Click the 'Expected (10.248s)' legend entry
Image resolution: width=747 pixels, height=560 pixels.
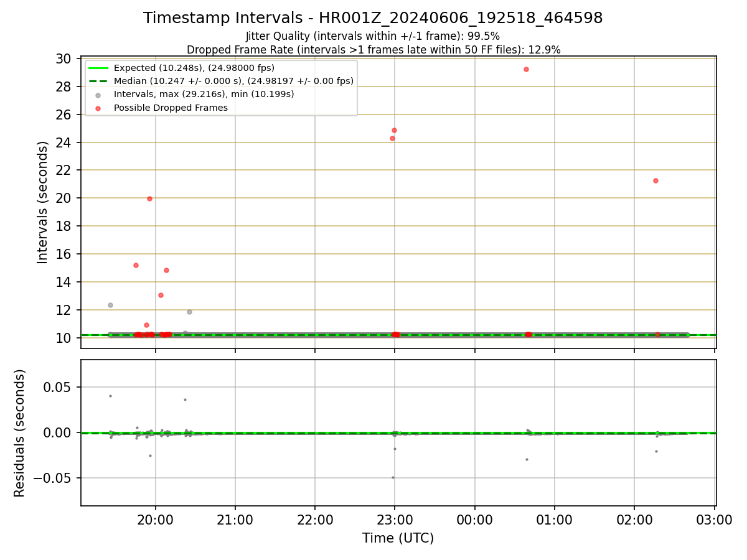click(194, 68)
